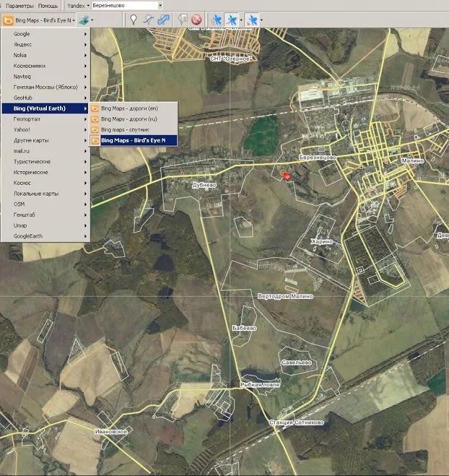Screen dimensions: 449x476
Task: Click the Харино label on map
Action: tap(322, 242)
